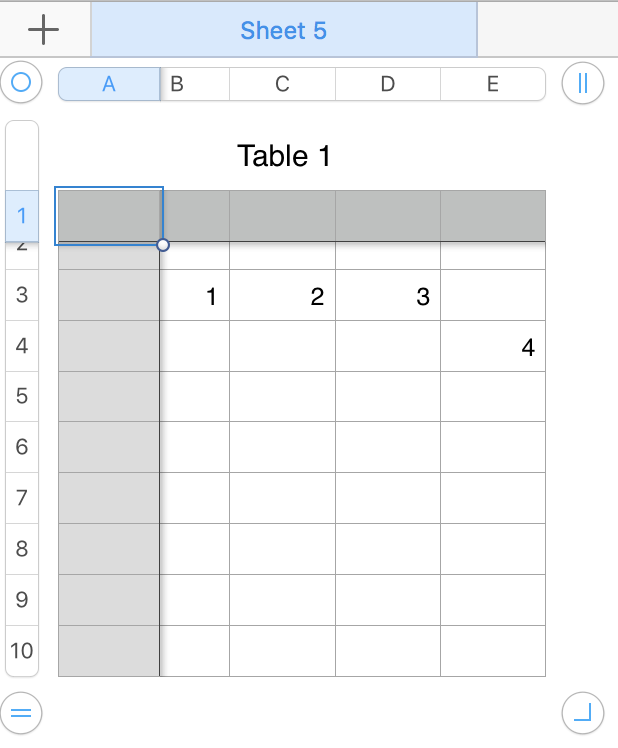The image size is (618, 748).
Task: Select row 5 header
Action: 22,396
